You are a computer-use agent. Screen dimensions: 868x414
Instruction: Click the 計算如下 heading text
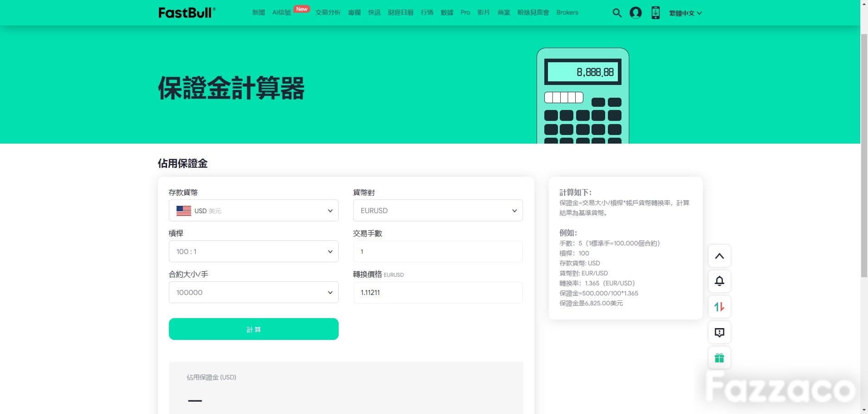coord(575,192)
